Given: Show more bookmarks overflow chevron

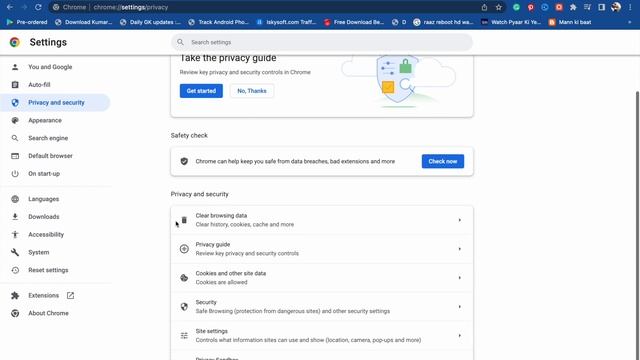Looking at the screenshot, I should pos(630,22).
